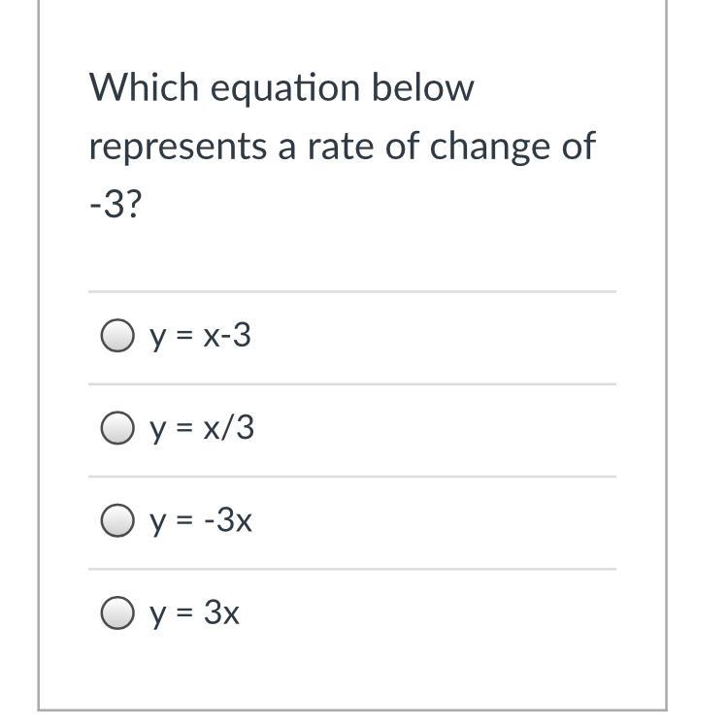Click divider between y = x/3 and y = -3x
The height and width of the screenshot is (728, 728).
point(351,476)
